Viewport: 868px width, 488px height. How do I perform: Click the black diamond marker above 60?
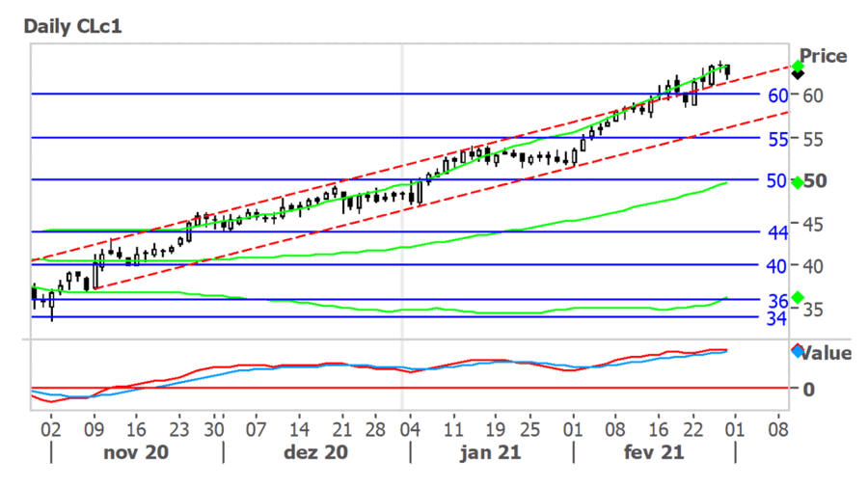click(798, 74)
